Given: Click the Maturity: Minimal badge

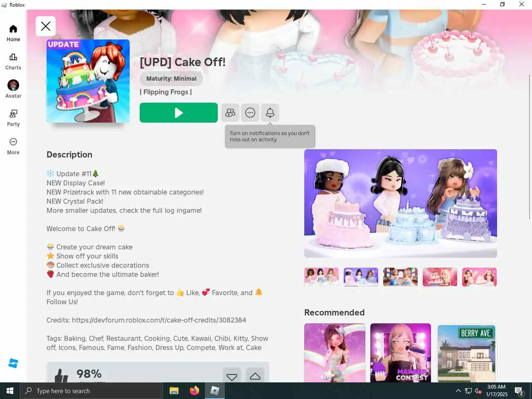Looking at the screenshot, I should (171, 79).
